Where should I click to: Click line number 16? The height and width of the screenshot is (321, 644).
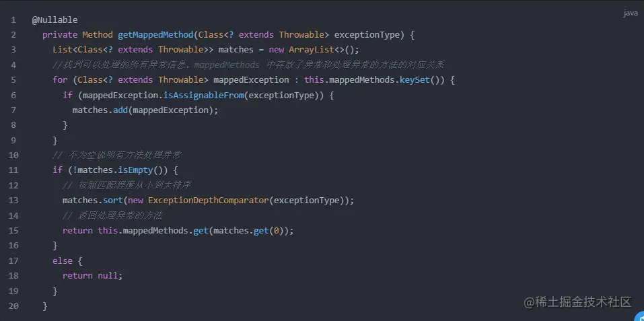pos(13,246)
